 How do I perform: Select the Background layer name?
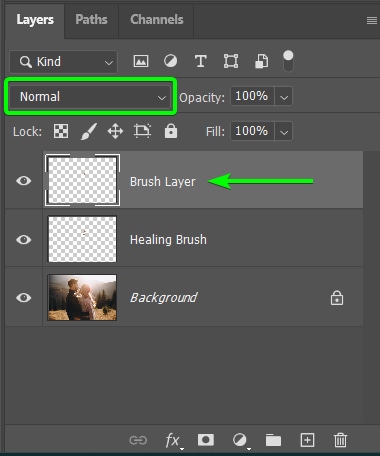[x=164, y=298]
